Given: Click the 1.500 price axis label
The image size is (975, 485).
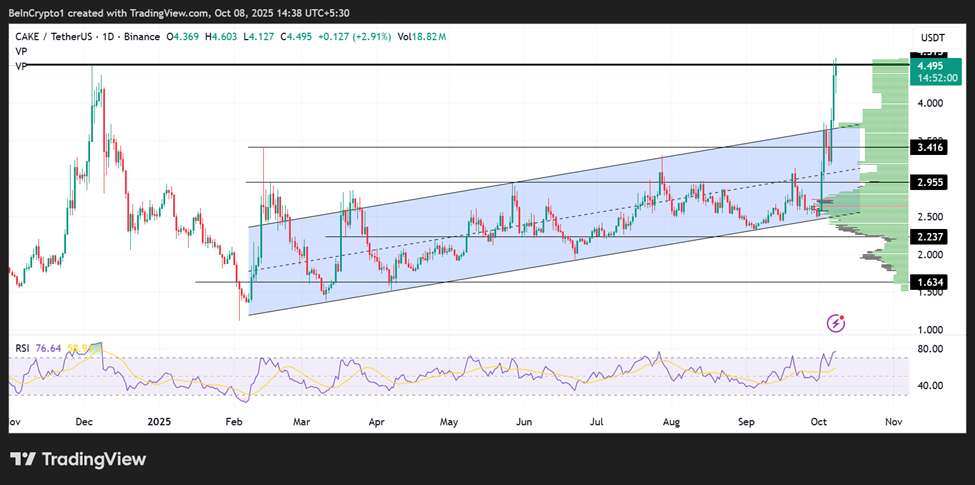Looking at the screenshot, I should click(931, 293).
